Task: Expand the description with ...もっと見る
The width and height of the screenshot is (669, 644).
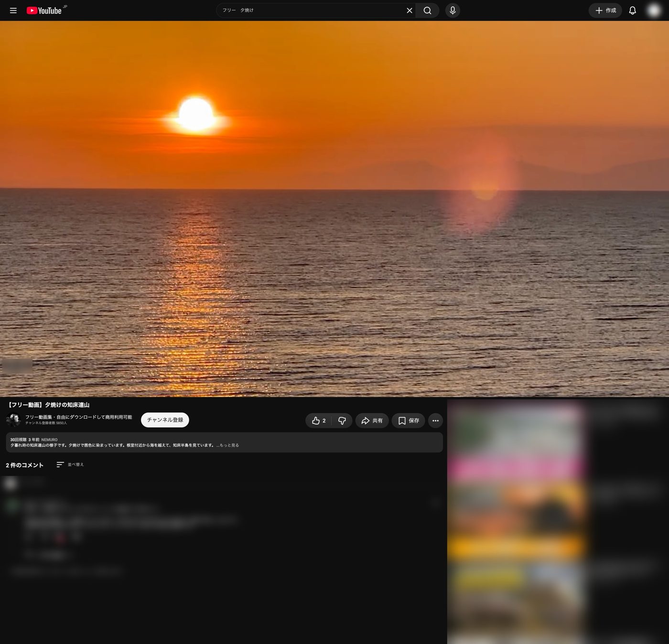Action: point(227,445)
